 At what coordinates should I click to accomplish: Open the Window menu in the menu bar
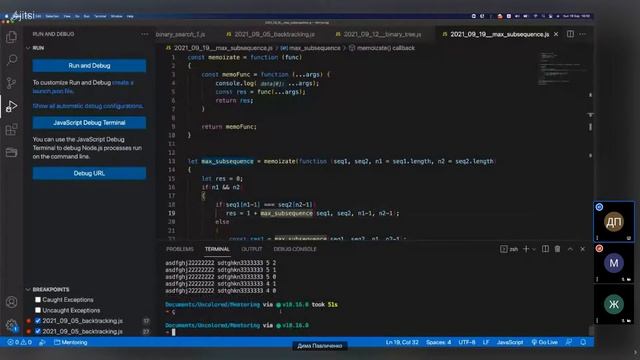click(116, 16)
